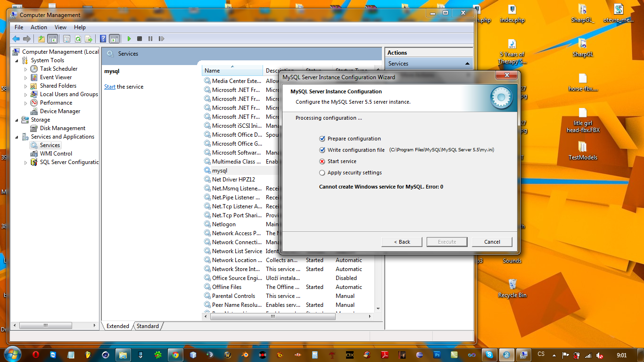The image size is (644, 362).
Task: Select WMI Control in the tree
Action: coord(56,154)
